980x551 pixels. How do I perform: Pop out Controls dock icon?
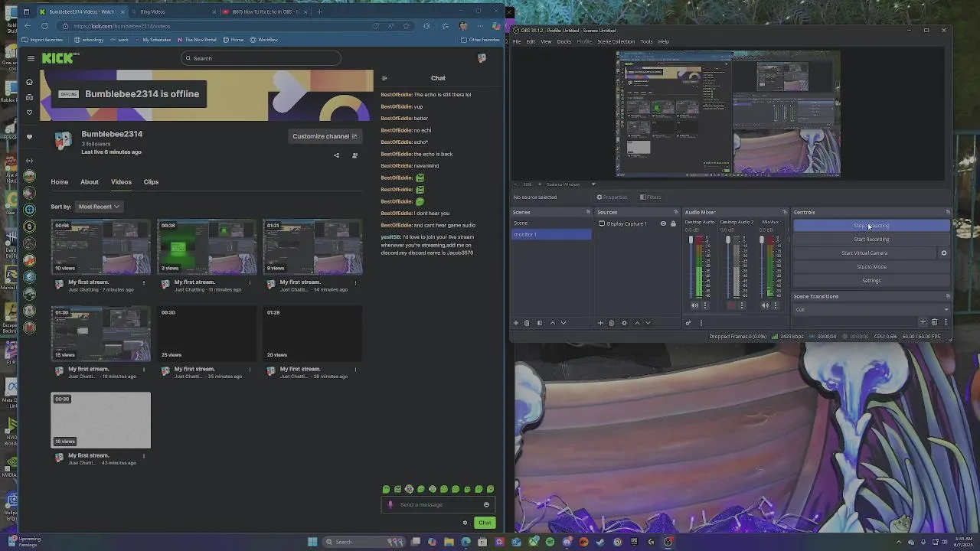(948, 212)
